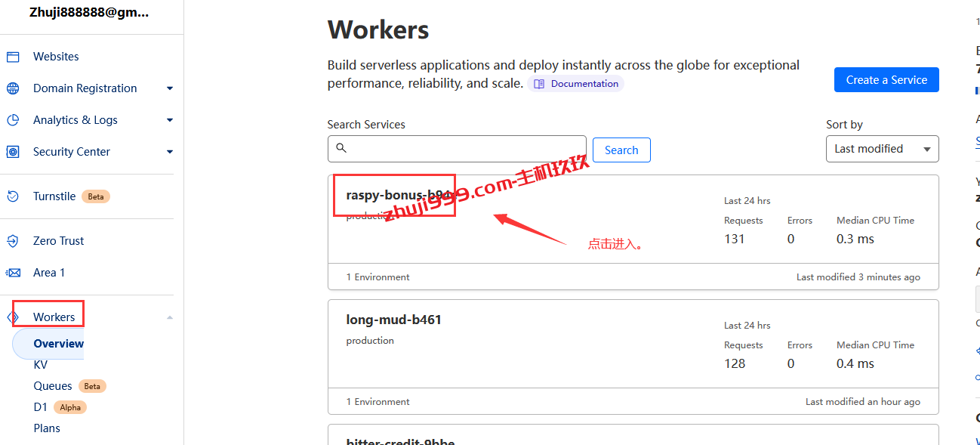Click the Median CPU Time value 0.3 ms
Screen dimensions: 980x445
(855, 239)
